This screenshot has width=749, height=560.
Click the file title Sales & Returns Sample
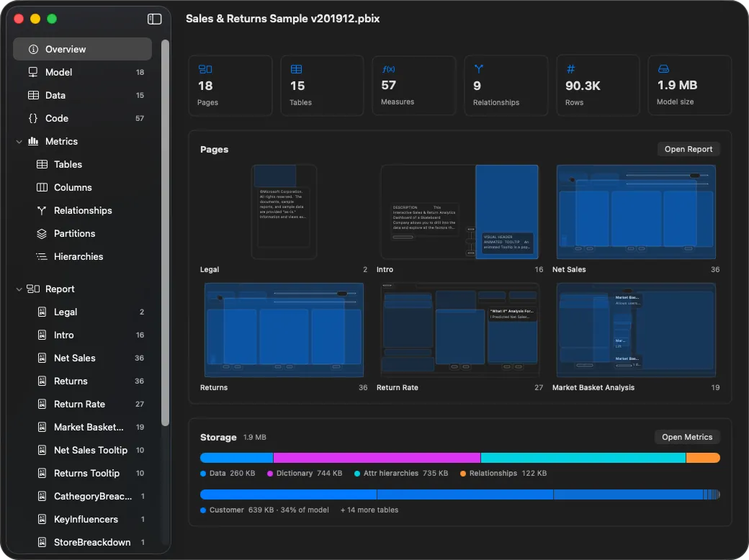coord(283,19)
